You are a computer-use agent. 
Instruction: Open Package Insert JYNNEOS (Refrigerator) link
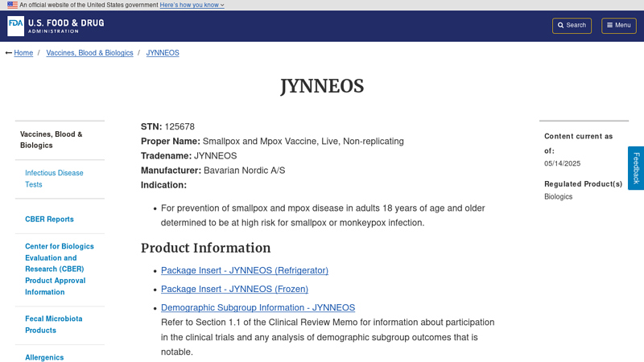245,270
